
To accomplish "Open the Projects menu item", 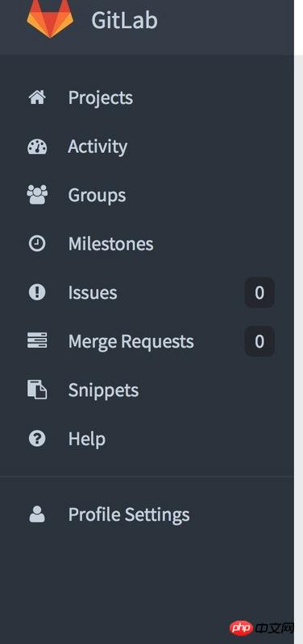I will [x=101, y=98].
